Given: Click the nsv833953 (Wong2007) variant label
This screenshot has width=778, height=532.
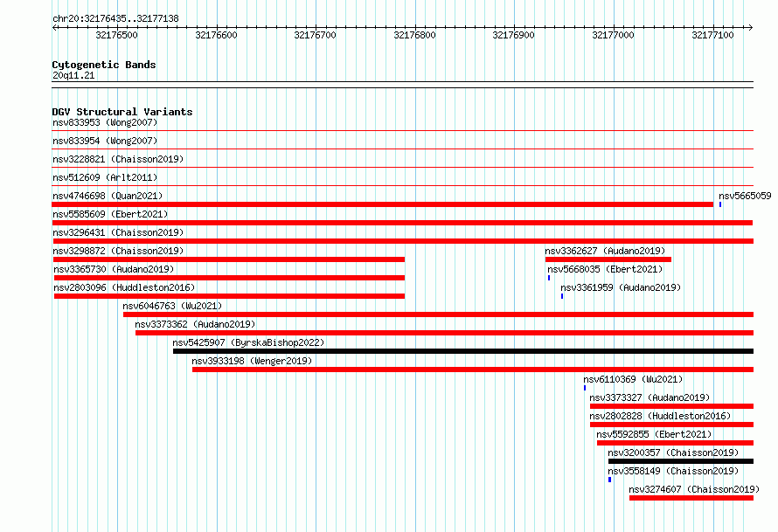Looking at the screenshot, I should pos(105,122).
